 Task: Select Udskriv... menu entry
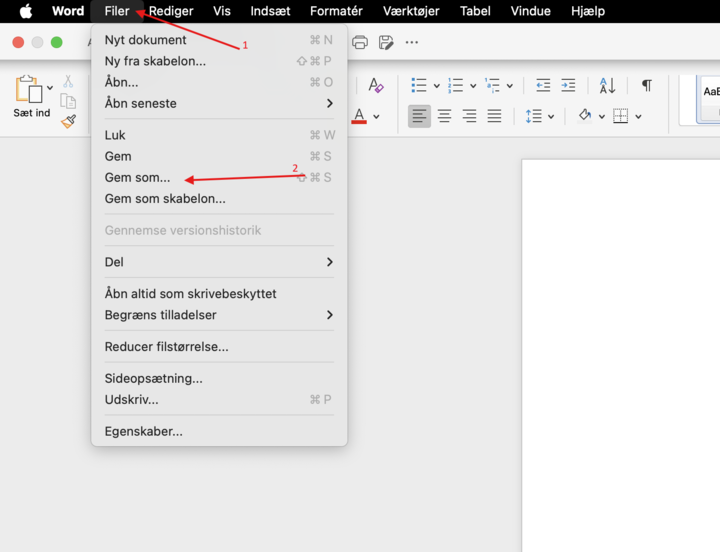(132, 399)
